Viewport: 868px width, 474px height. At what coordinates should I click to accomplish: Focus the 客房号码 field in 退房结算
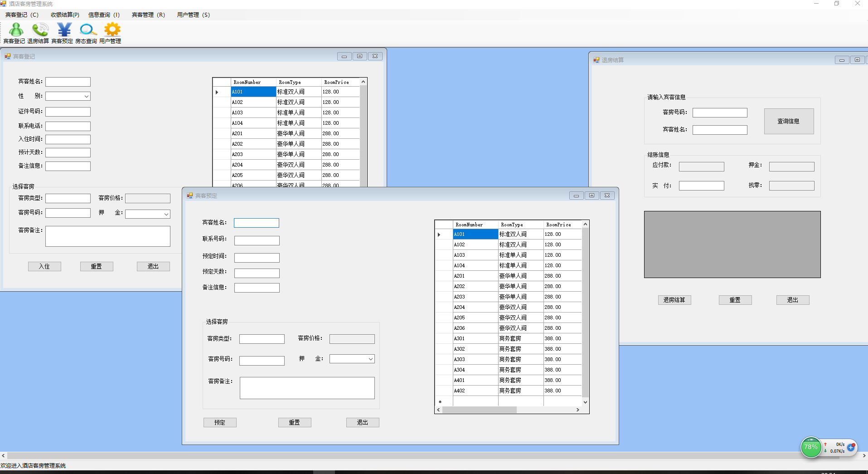tap(720, 112)
